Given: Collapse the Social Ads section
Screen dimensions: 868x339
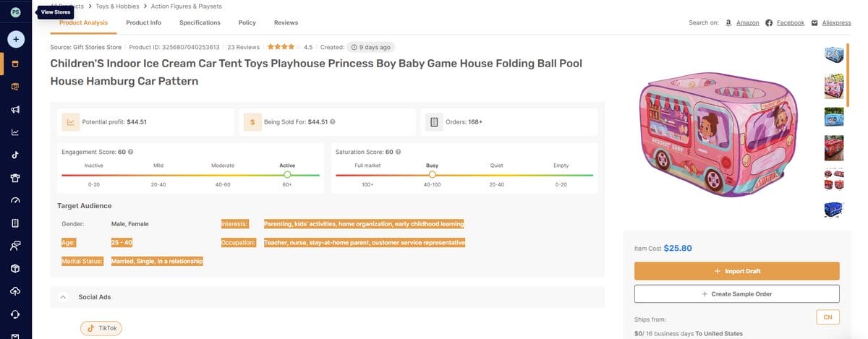Looking at the screenshot, I should point(63,297).
